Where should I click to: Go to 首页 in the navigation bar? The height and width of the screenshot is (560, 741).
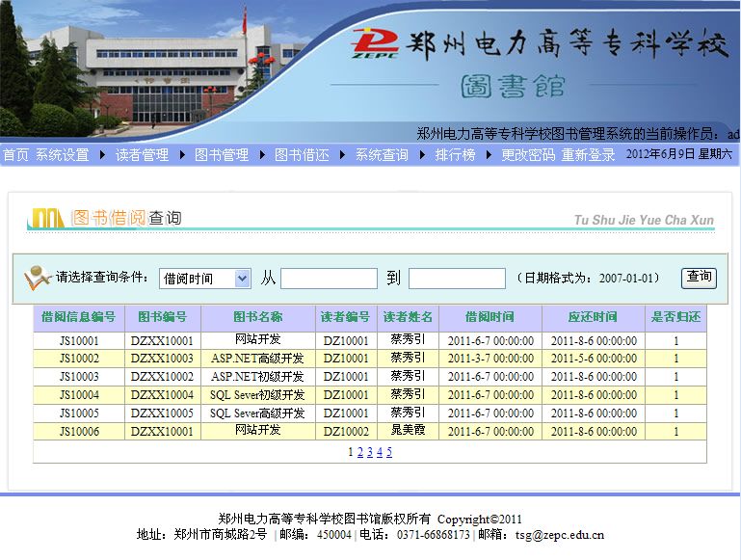click(x=15, y=154)
